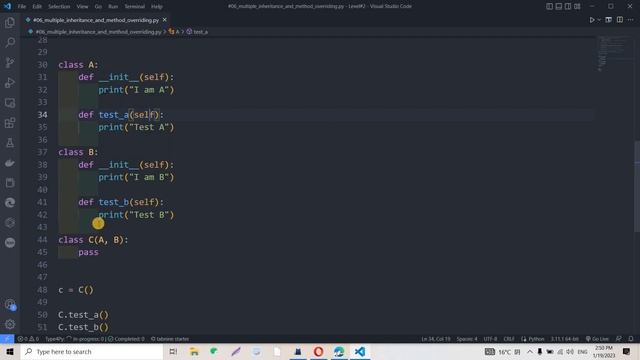Click the editor minimap

614,53
